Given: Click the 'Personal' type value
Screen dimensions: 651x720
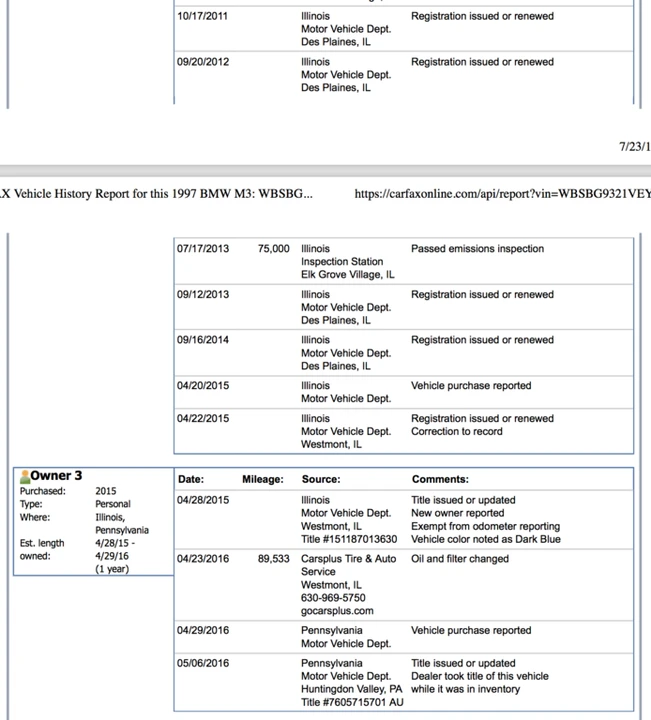Looking at the screenshot, I should coord(113,504).
